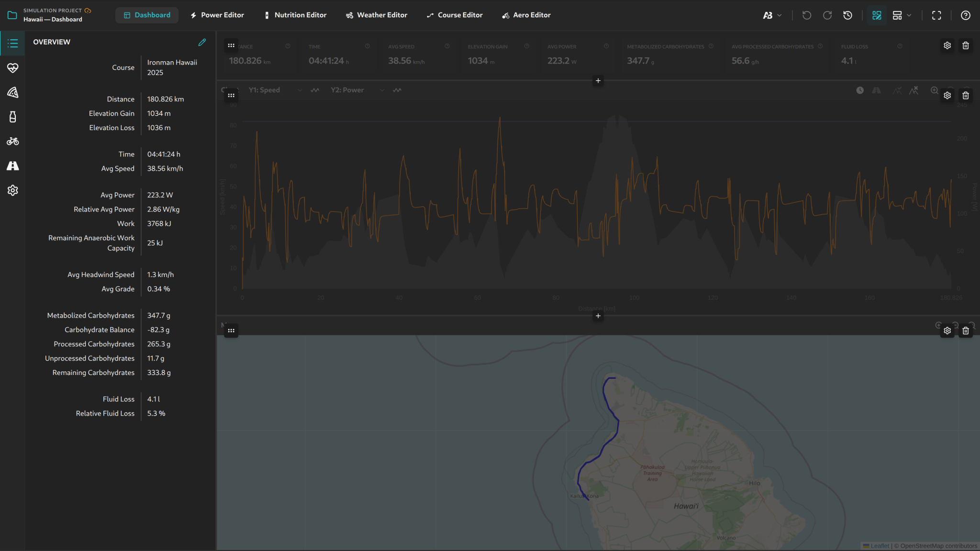This screenshot has height=551, width=980.
Task: Grab the chart widget drag handle
Action: pos(231,96)
